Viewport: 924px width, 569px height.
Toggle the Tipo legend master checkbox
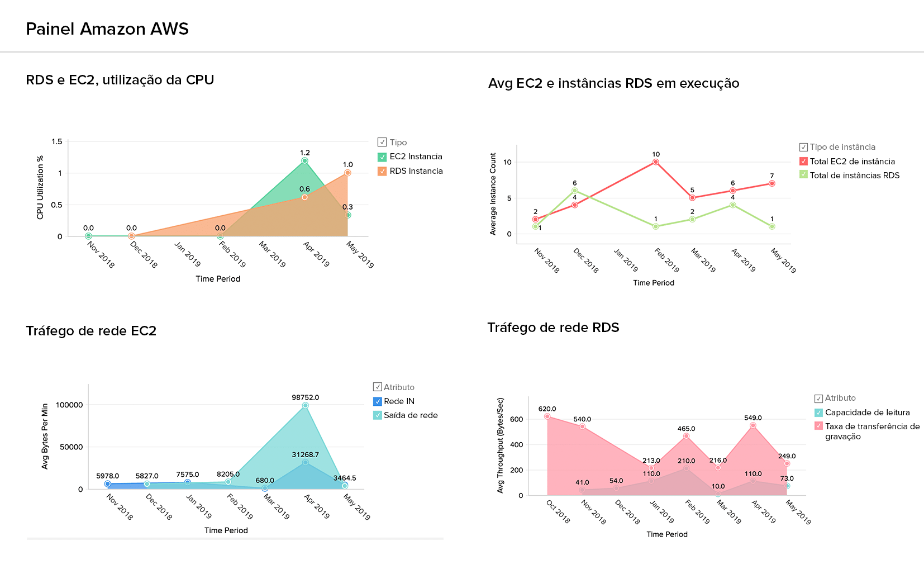click(x=382, y=143)
